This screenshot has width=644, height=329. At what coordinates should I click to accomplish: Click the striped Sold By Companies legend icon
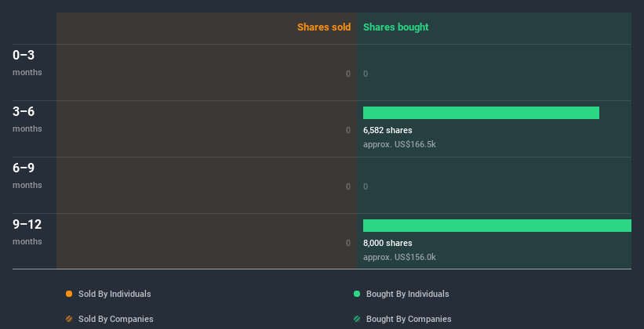(69, 319)
